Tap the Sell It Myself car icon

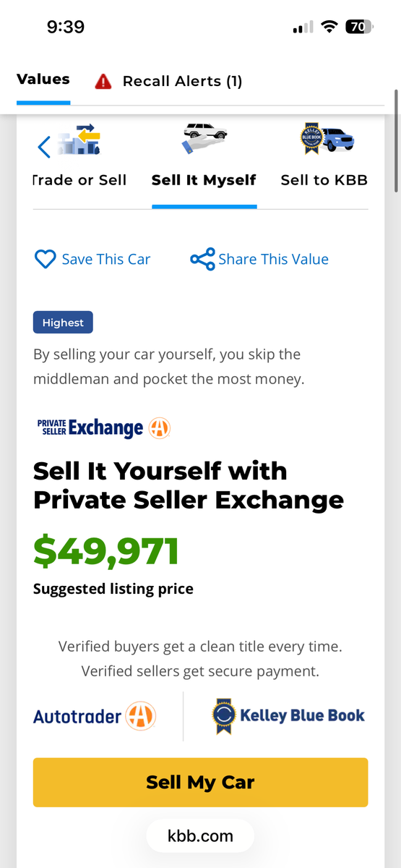(204, 139)
